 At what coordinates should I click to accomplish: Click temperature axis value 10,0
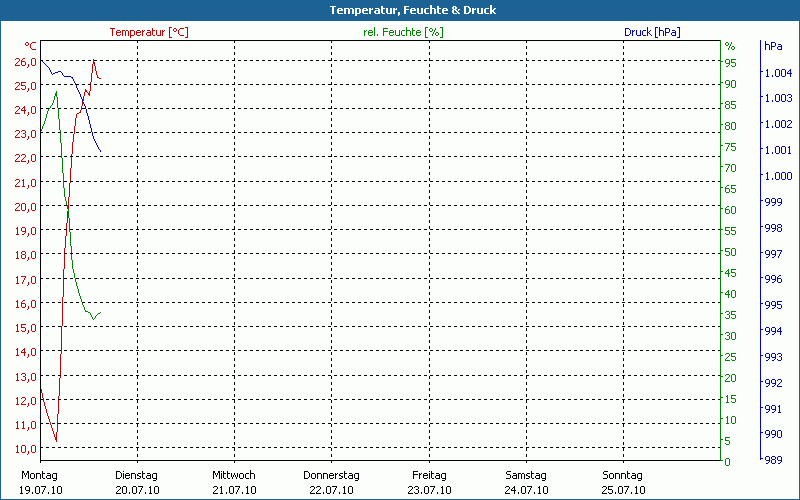pyautogui.click(x=26, y=448)
